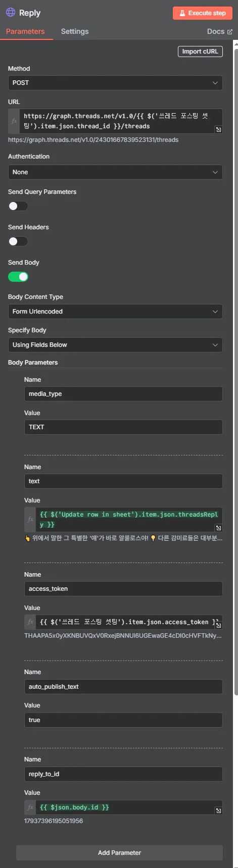The height and width of the screenshot is (868, 238).
Task: Click Import cURL button
Action: coord(200,52)
